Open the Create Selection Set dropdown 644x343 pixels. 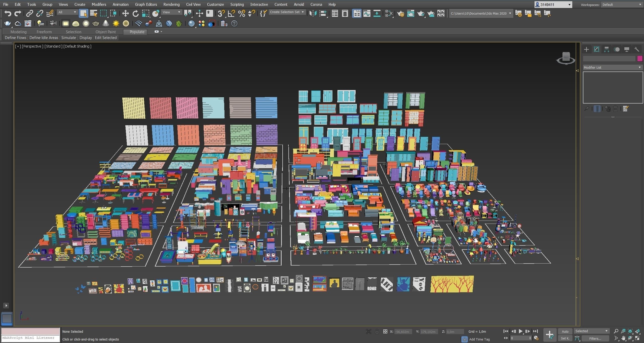[287, 12]
